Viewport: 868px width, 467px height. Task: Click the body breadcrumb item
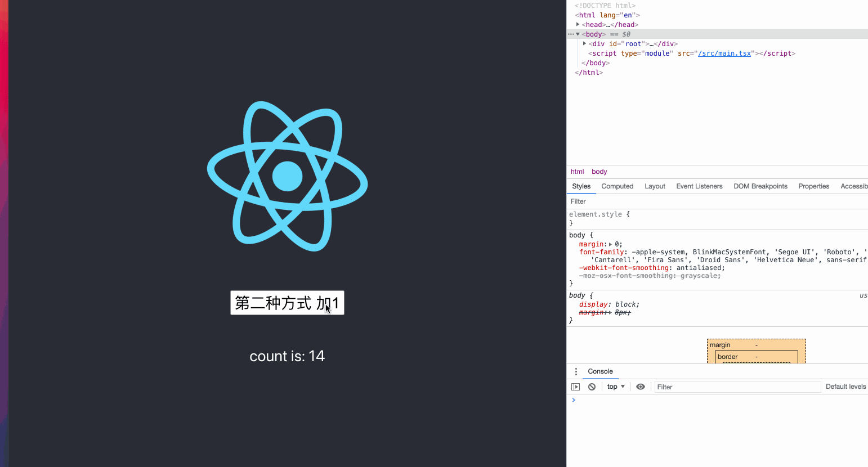(599, 172)
